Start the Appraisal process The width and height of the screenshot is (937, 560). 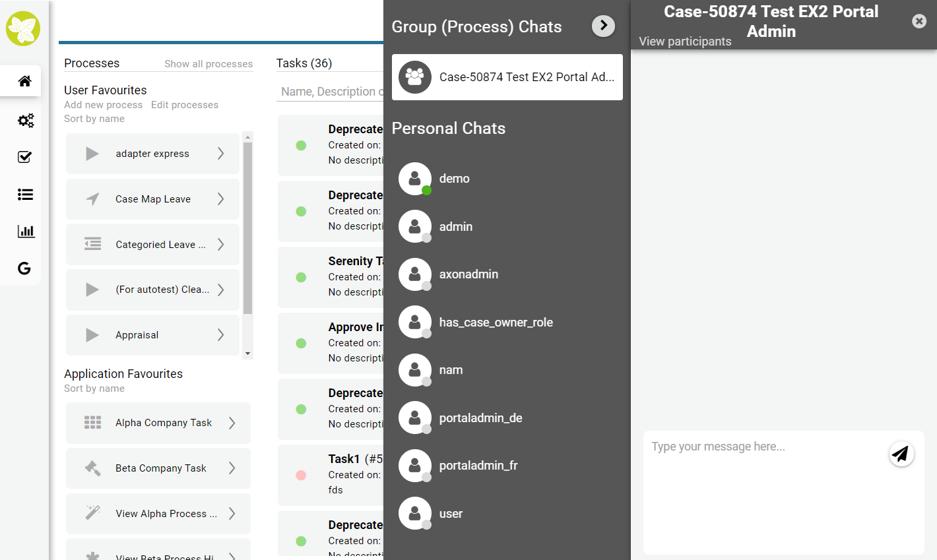pyautogui.click(x=93, y=335)
